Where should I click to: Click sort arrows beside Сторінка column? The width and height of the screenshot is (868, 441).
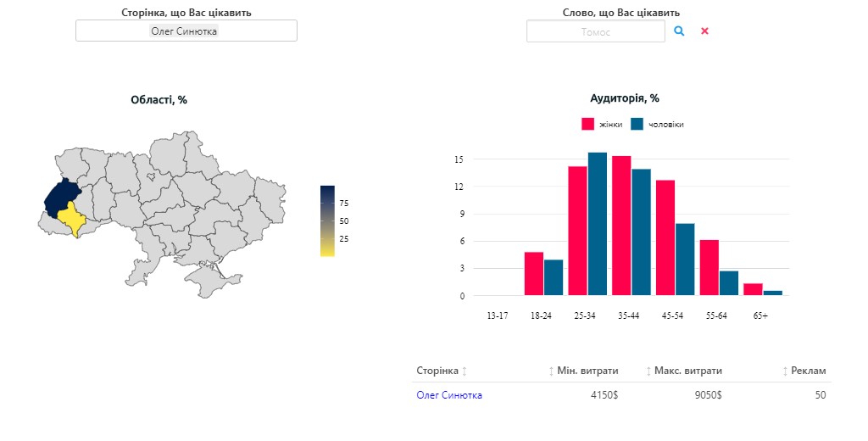[x=465, y=371]
